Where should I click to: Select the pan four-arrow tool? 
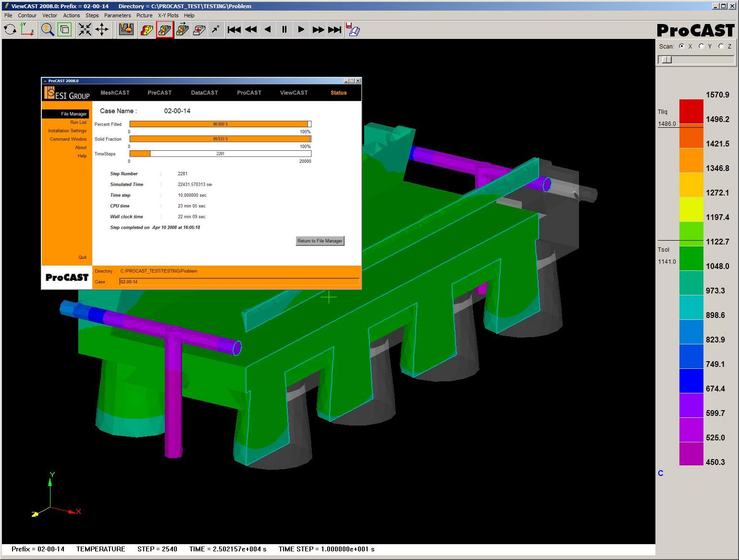tap(102, 30)
